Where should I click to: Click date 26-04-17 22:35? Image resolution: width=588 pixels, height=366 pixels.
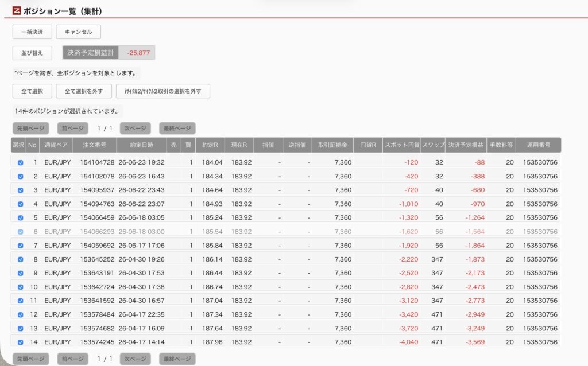141,315
